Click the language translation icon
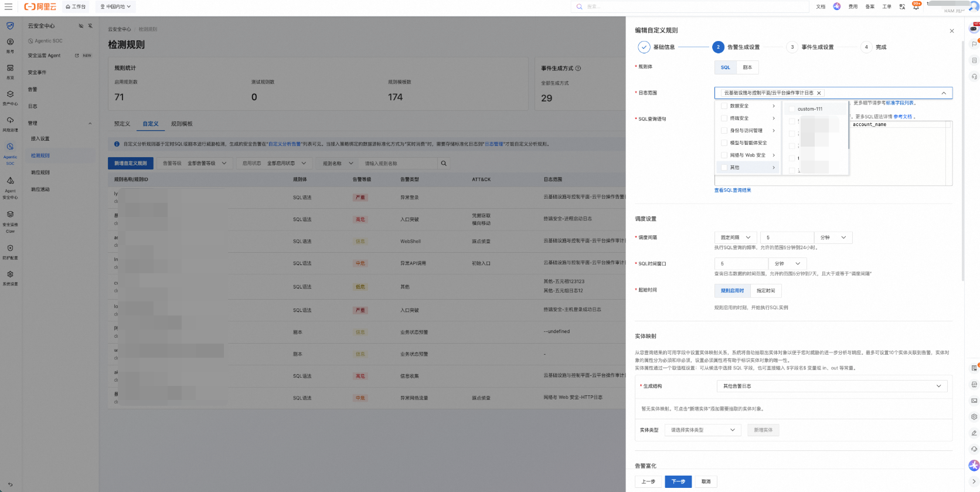Image resolution: width=980 pixels, height=492 pixels. 901,6
